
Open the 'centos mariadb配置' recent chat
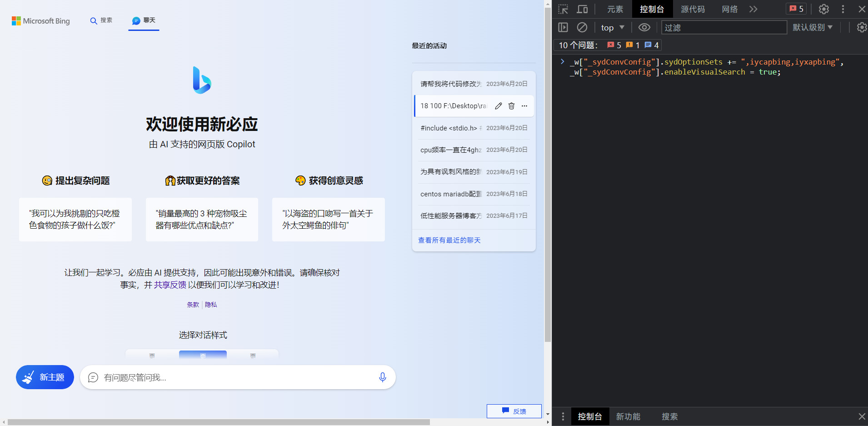pos(474,194)
